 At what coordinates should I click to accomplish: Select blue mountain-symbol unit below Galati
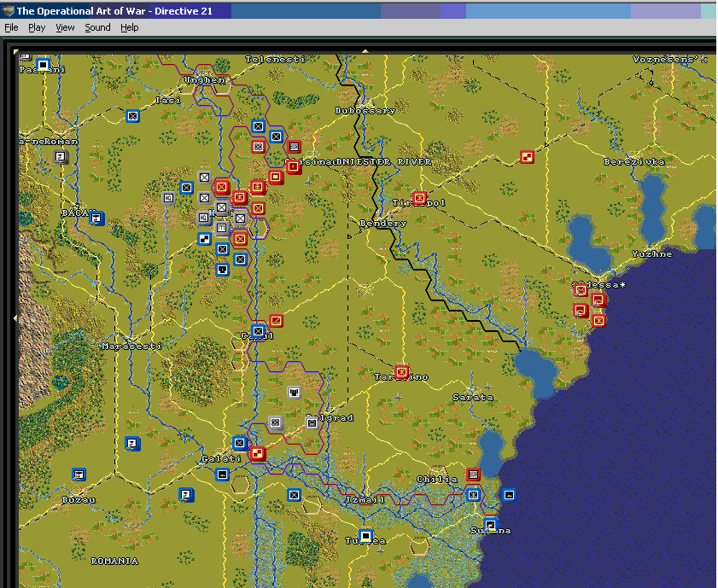223,474
